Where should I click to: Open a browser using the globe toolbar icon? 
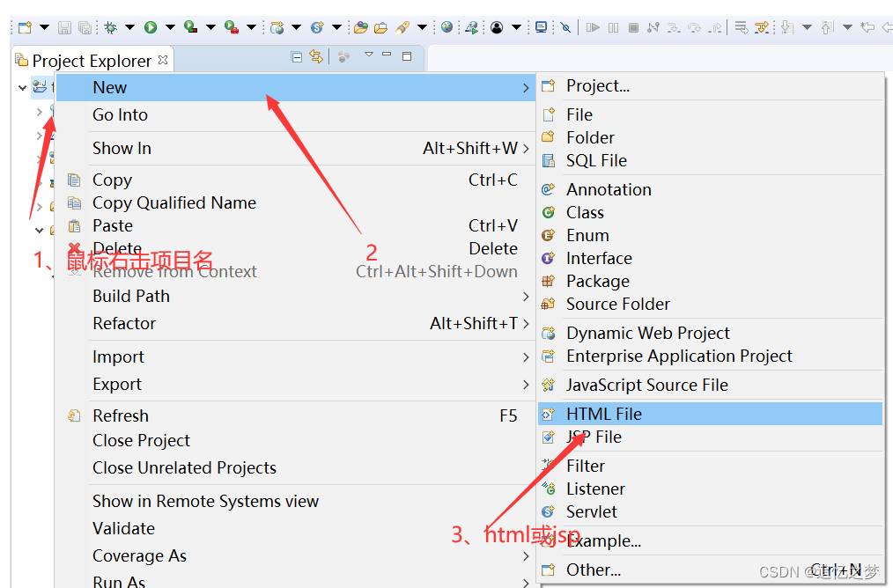pos(446,26)
